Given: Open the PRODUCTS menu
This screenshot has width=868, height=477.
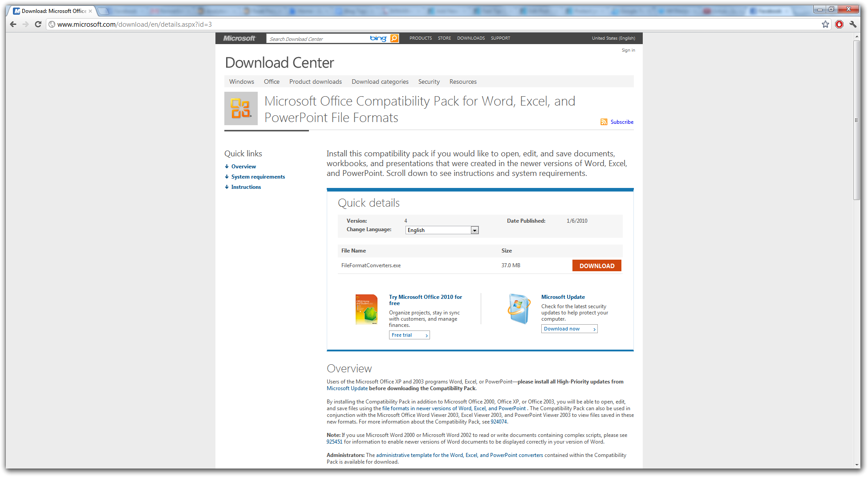Looking at the screenshot, I should 421,38.
